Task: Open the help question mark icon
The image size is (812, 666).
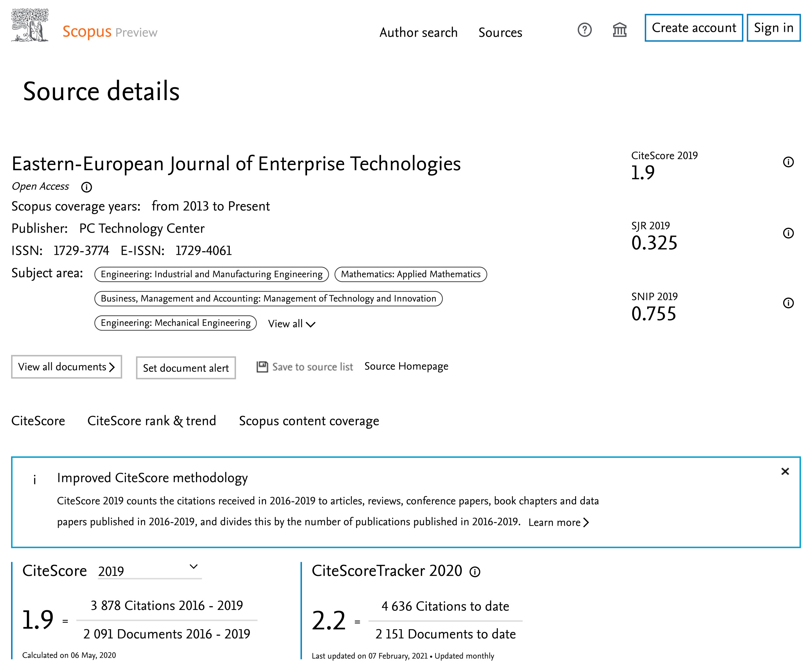Action: pos(585,30)
